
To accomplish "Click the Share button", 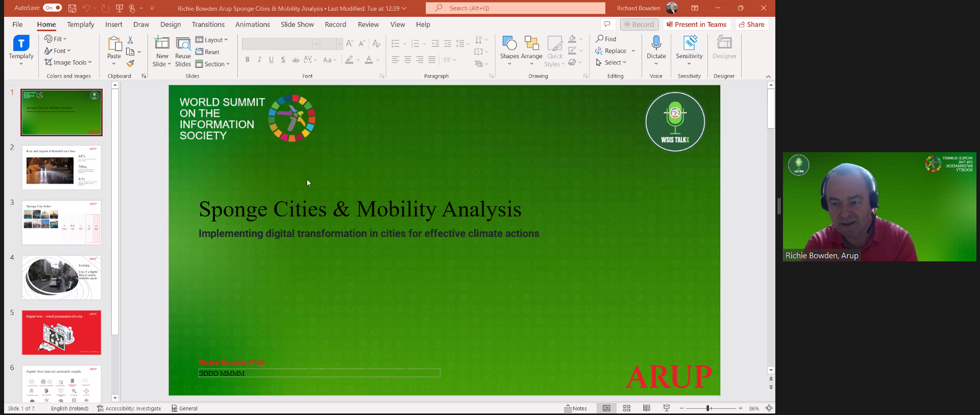I will click(752, 25).
